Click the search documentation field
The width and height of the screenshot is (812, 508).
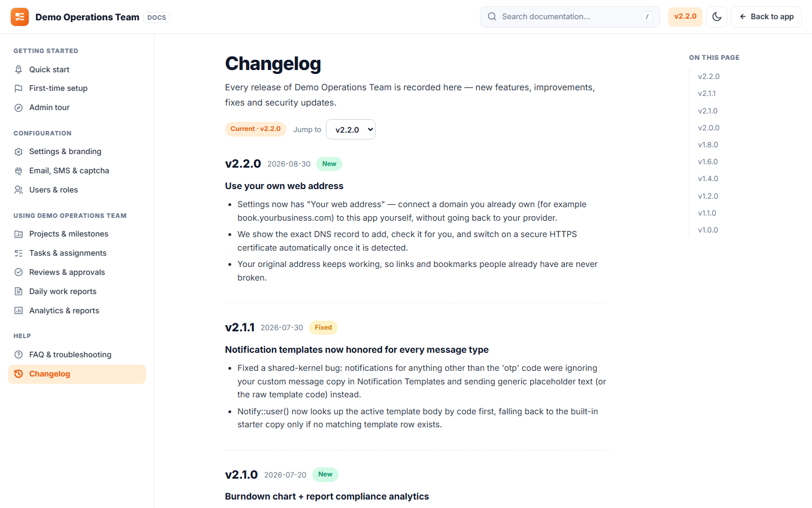[570, 17]
